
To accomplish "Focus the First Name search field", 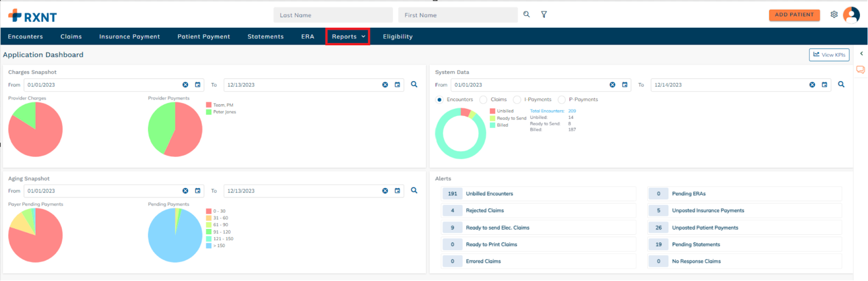I will click(458, 15).
